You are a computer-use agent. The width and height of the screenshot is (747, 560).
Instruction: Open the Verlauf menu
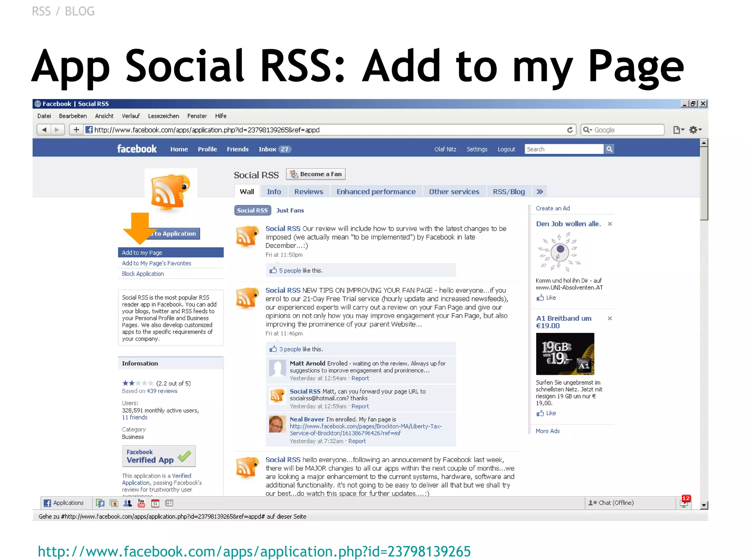131,116
